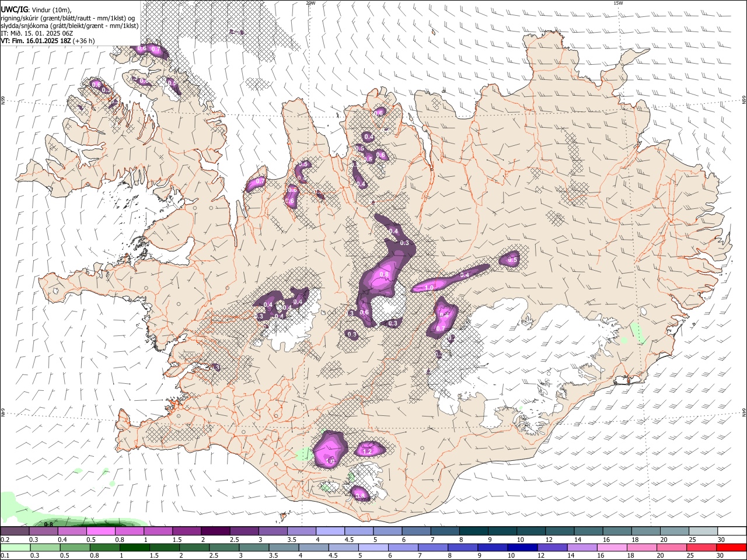This screenshot has height=560, width=747.
Task: Click the 0.1 label in rain legend
Action: click(5, 556)
